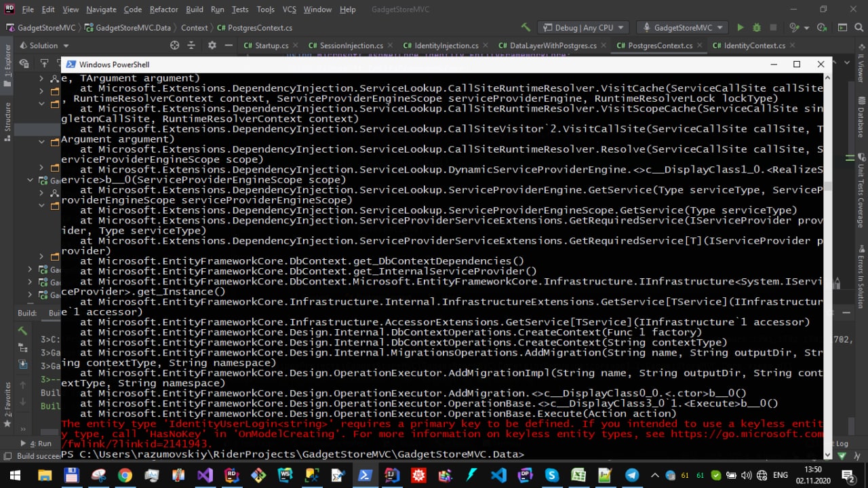
Task: Run the GadgetStoreMVC configuration
Action: click(740, 28)
